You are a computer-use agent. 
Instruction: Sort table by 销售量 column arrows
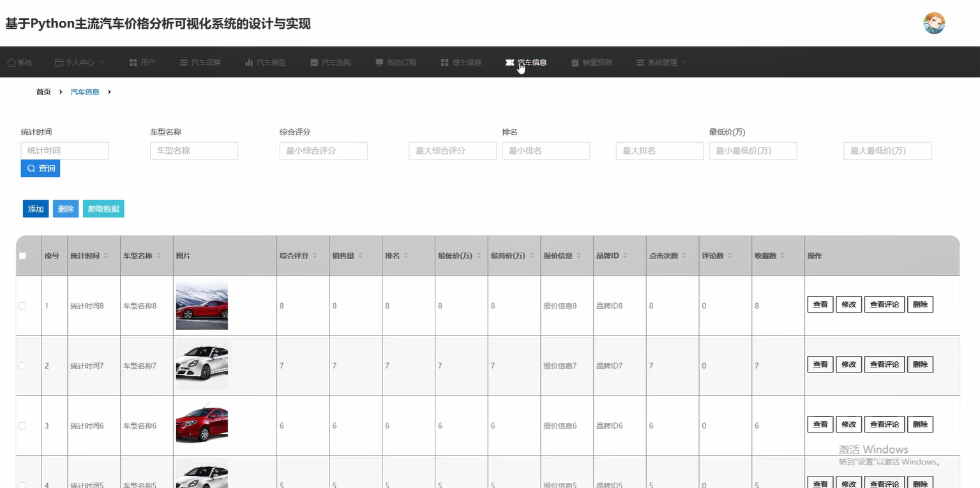[360, 256]
